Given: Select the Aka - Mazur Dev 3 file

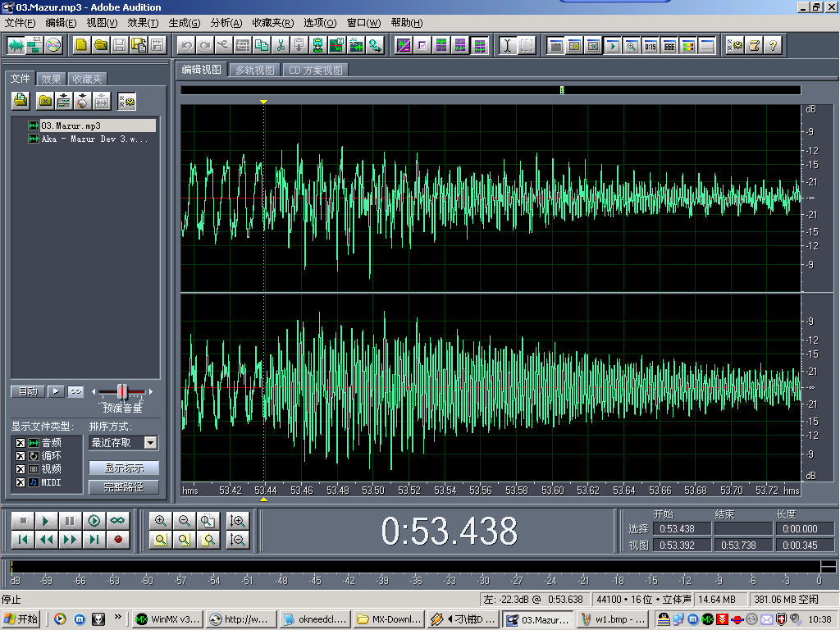Looking at the screenshot, I should [89, 139].
